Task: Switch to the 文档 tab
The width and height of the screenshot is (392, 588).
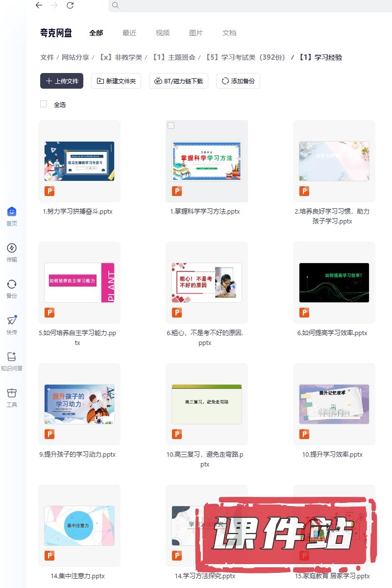Action: [x=229, y=33]
